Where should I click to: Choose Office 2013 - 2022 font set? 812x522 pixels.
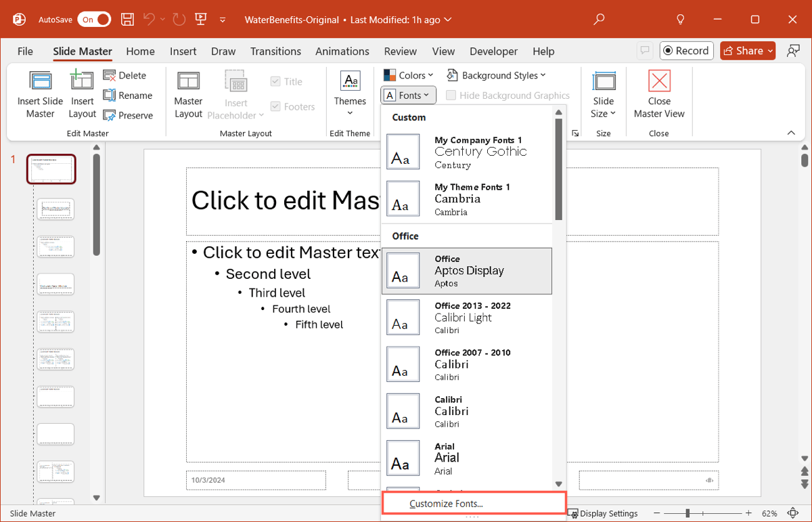point(467,318)
